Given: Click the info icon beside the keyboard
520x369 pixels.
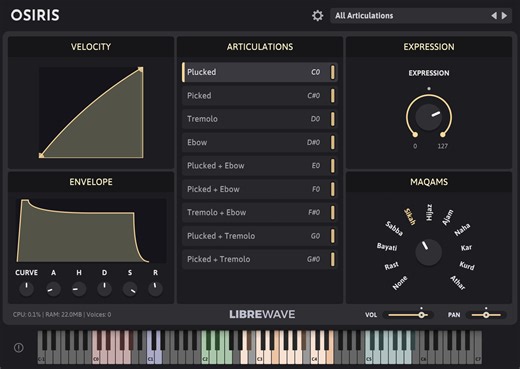Looking at the screenshot, I should point(19,348).
